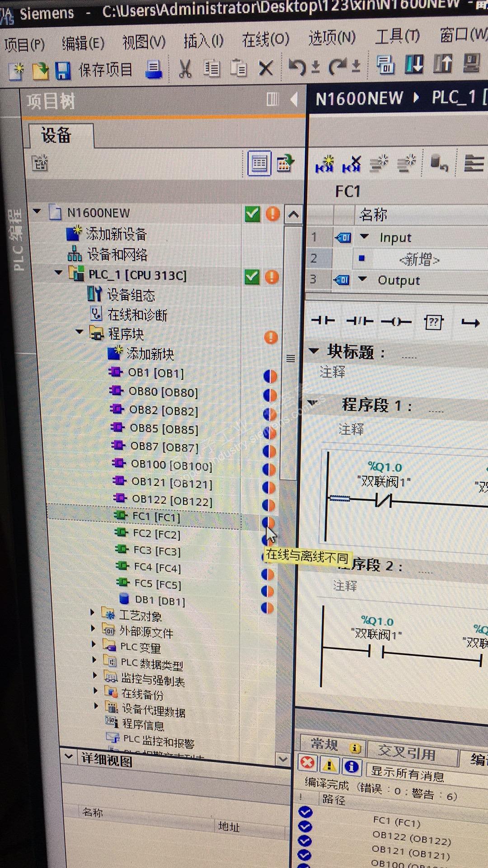Screen dimensions: 488x868
Task: Click the undo arrow icon
Action: click(x=297, y=67)
